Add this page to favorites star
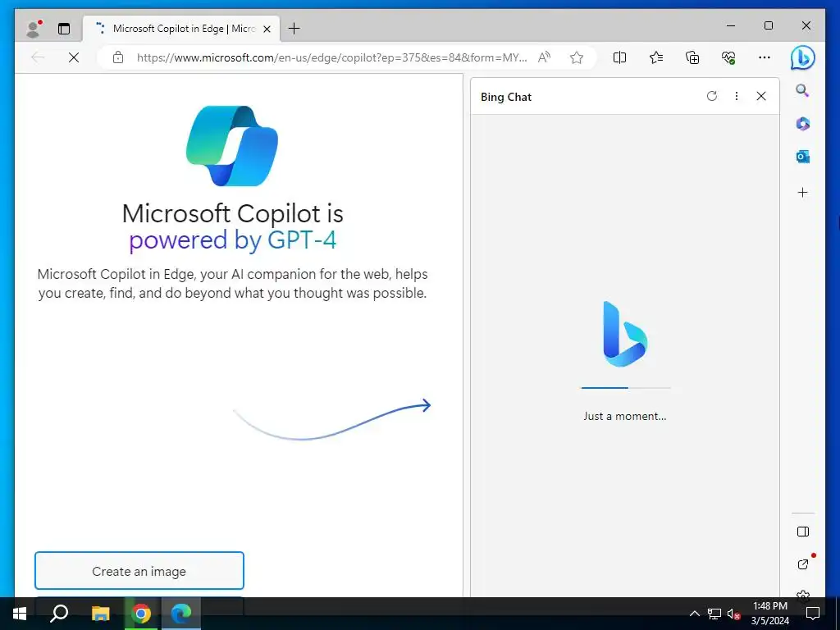 pos(577,57)
